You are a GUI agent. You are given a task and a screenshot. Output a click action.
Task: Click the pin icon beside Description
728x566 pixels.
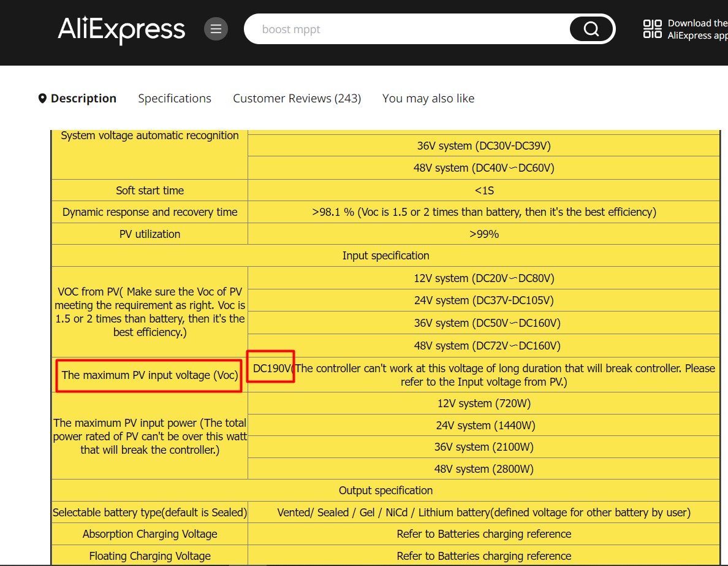tap(42, 98)
